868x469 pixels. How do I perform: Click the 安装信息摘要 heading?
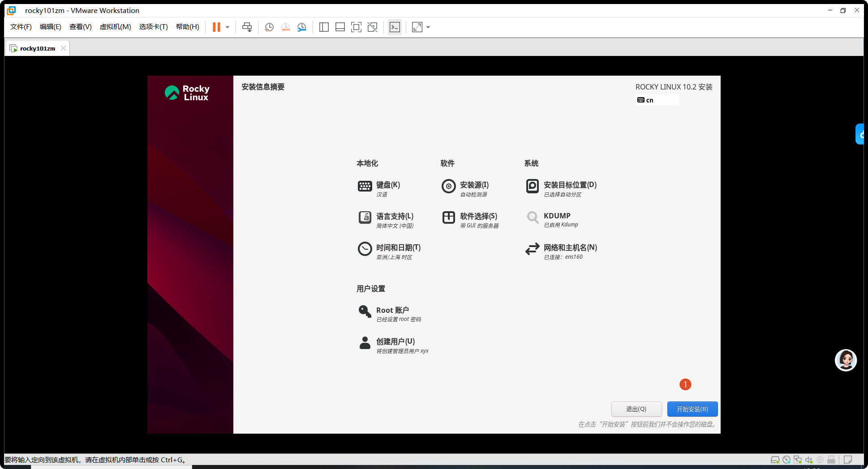click(263, 87)
